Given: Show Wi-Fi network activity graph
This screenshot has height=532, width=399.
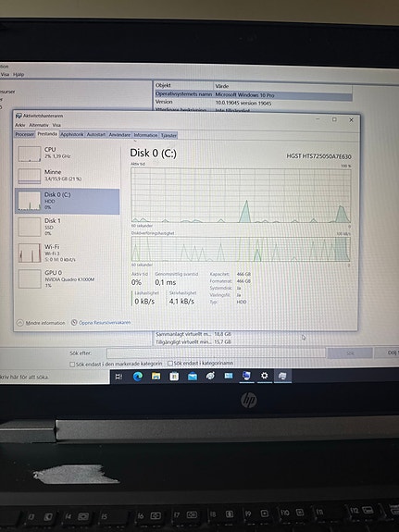Looking at the screenshot, I should (x=68, y=254).
